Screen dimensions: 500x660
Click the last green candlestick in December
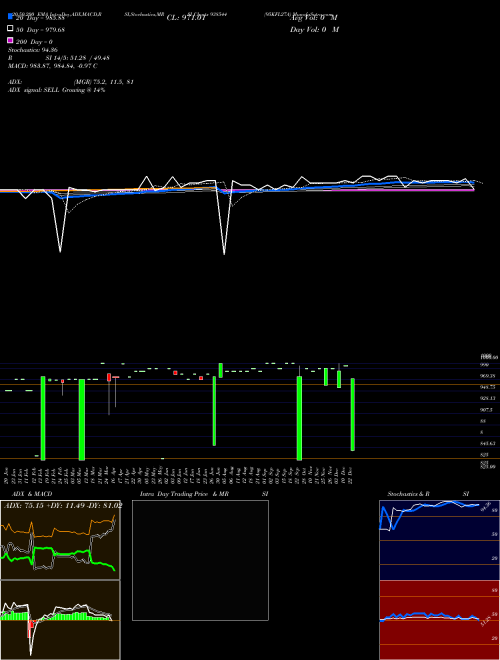353,415
